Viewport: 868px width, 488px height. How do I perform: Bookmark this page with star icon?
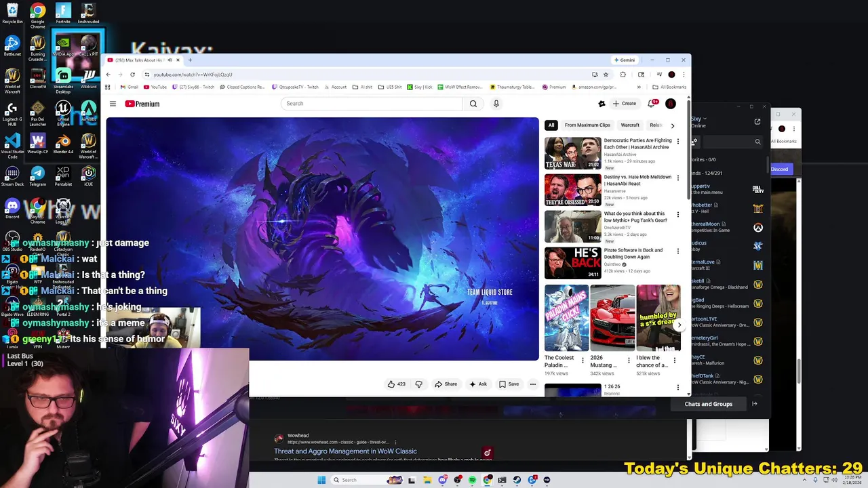pos(606,75)
